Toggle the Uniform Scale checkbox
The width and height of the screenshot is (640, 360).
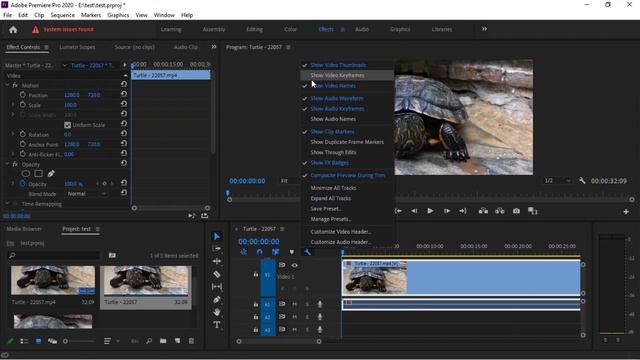click(x=68, y=125)
